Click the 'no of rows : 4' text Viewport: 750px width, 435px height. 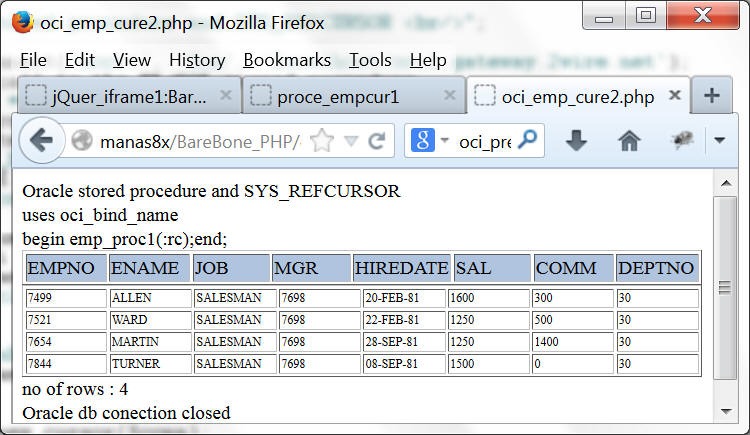(75, 389)
